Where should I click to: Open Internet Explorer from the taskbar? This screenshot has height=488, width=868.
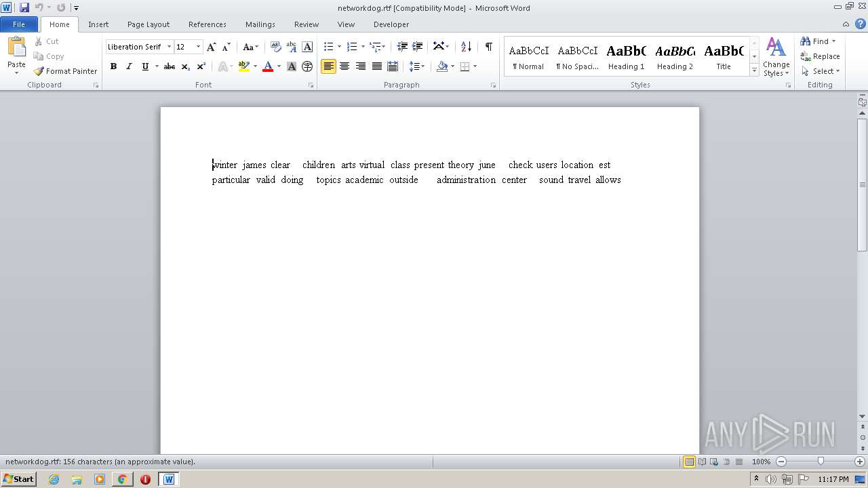coord(54,479)
